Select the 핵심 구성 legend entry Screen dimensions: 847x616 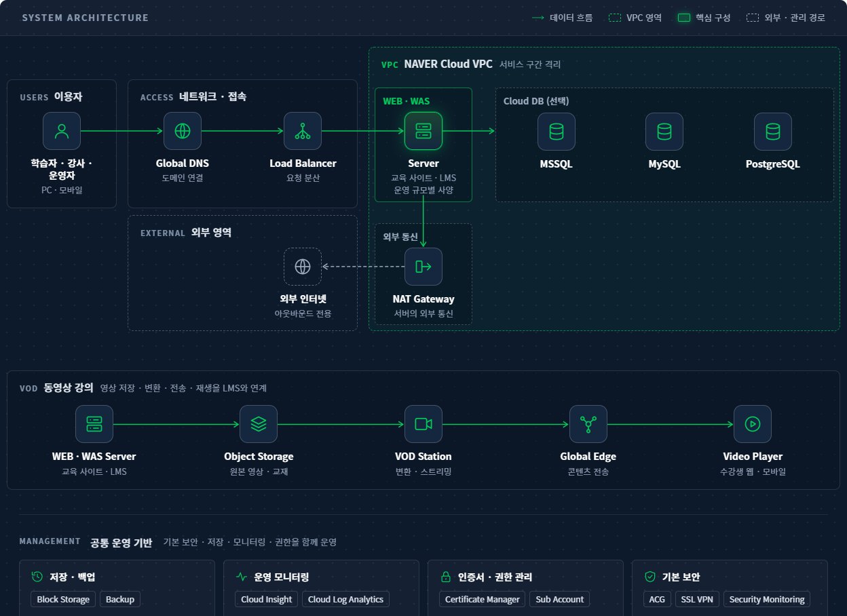[704, 18]
